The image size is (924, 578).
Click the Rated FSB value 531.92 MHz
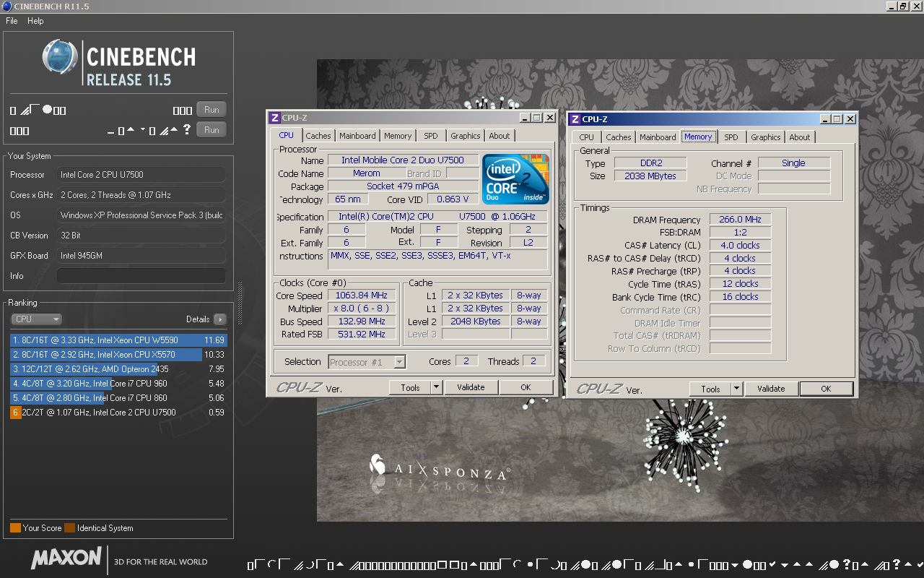click(x=362, y=335)
